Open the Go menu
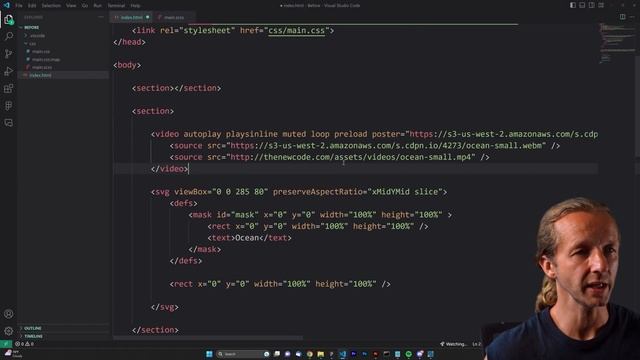Screen dimensions: 640x360 click(84, 6)
